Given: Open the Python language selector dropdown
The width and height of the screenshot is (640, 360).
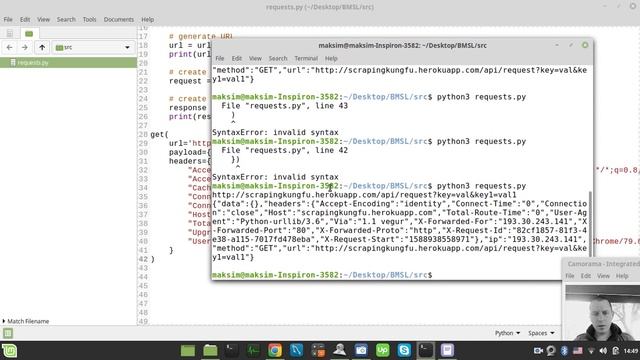Looking at the screenshot, I should point(507,333).
